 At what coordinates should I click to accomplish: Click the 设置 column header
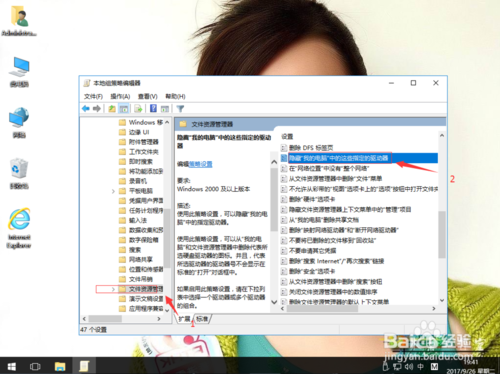pyautogui.click(x=287, y=136)
